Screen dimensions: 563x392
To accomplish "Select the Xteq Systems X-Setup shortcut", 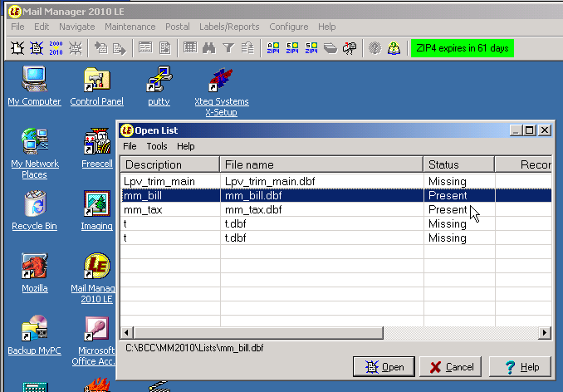I will pos(222,91).
